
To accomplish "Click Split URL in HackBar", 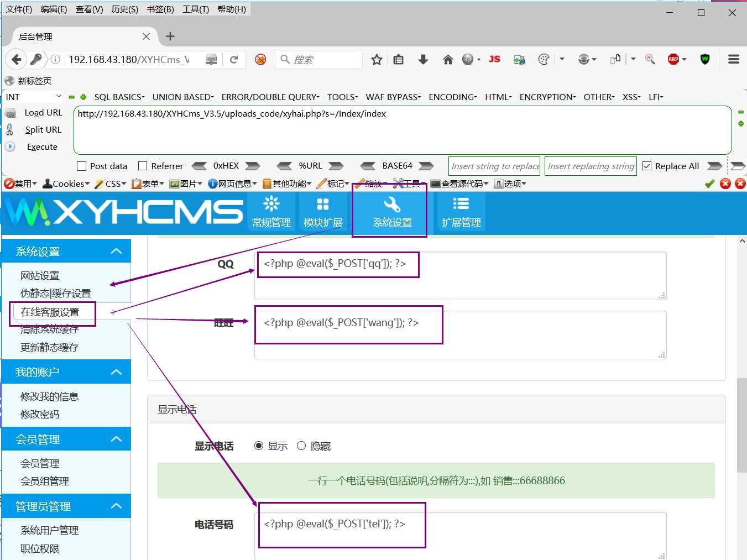I will (43, 130).
